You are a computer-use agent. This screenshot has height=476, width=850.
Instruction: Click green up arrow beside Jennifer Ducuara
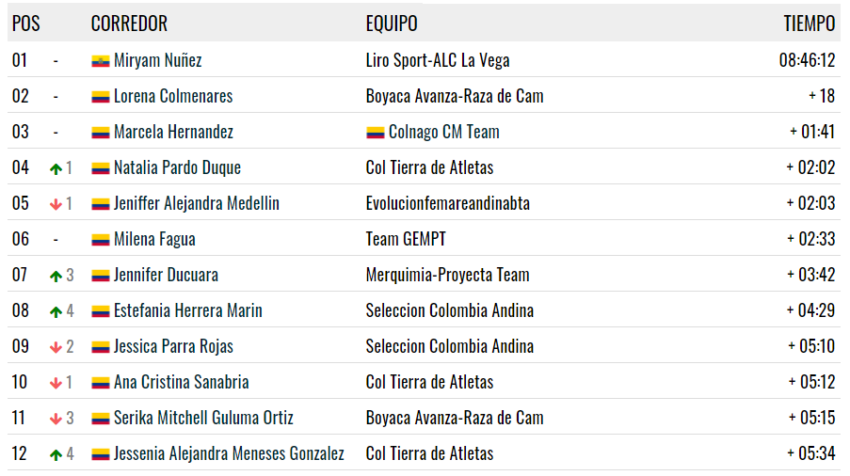tap(56, 276)
